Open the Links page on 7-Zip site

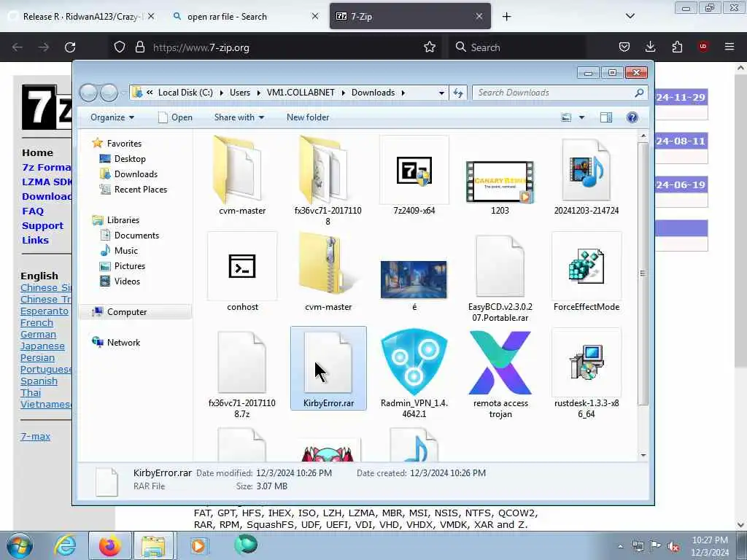pyautogui.click(x=35, y=241)
